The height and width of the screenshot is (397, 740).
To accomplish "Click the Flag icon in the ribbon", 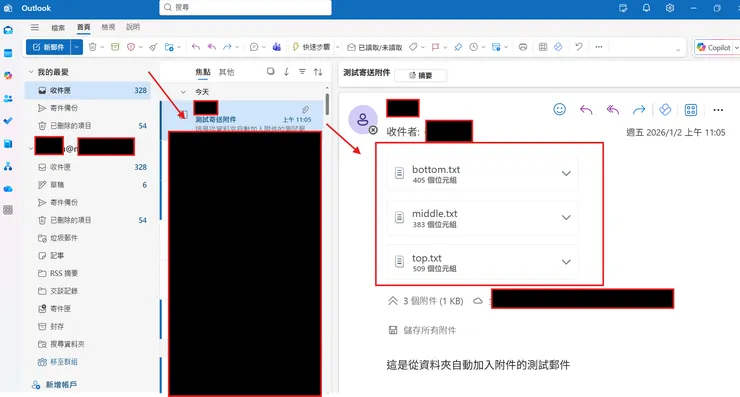I will [435, 47].
